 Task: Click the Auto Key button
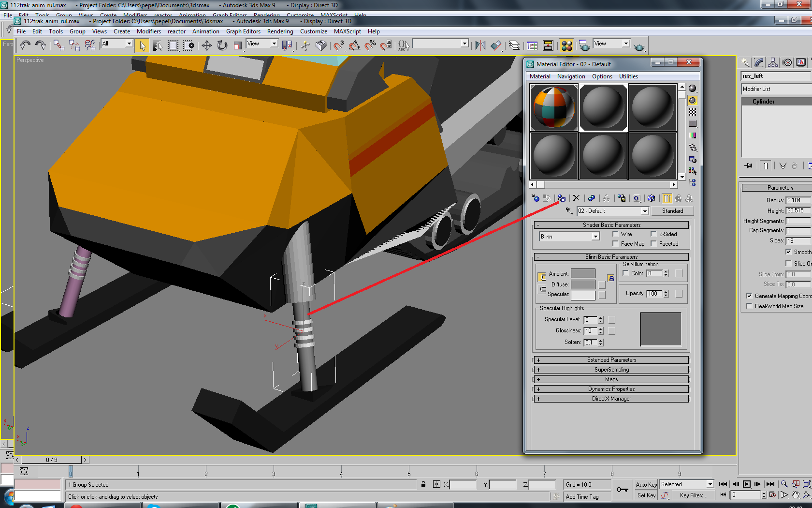pyautogui.click(x=646, y=484)
